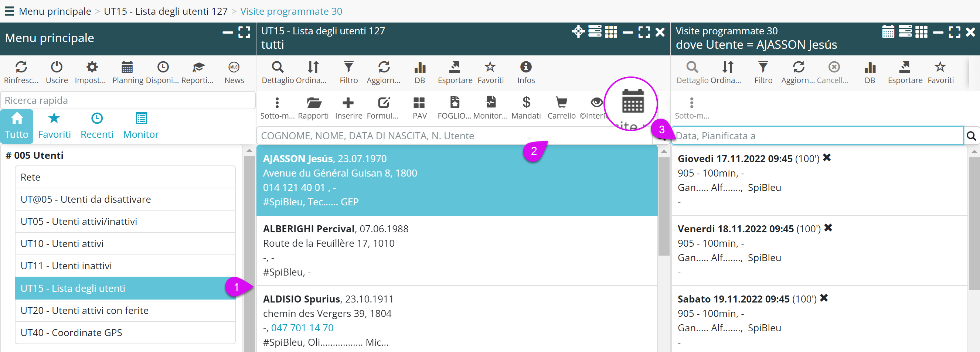Switch to the Favoriti tab
Screen dimensions: 980x352
(x=54, y=126)
